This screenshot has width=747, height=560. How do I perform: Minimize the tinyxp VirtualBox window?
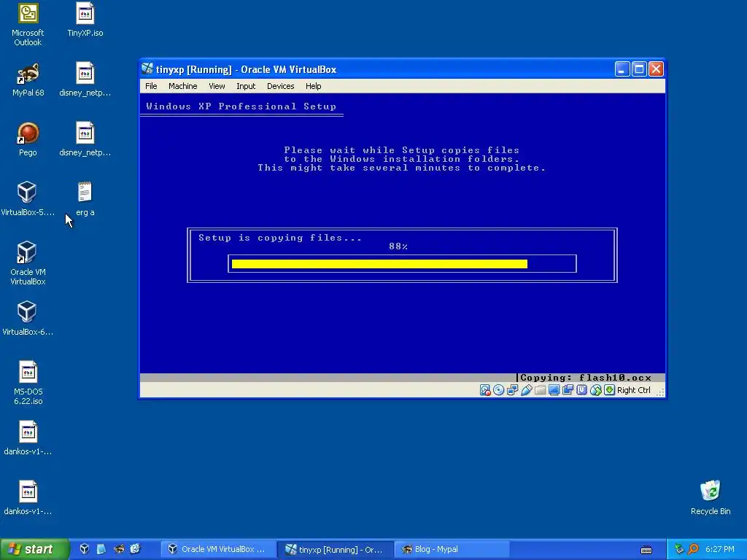[x=622, y=69]
